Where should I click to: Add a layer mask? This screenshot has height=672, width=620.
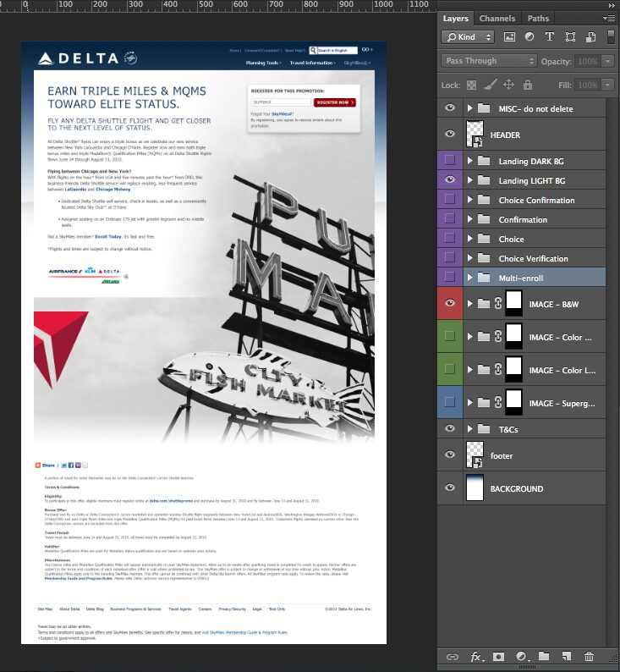498,657
